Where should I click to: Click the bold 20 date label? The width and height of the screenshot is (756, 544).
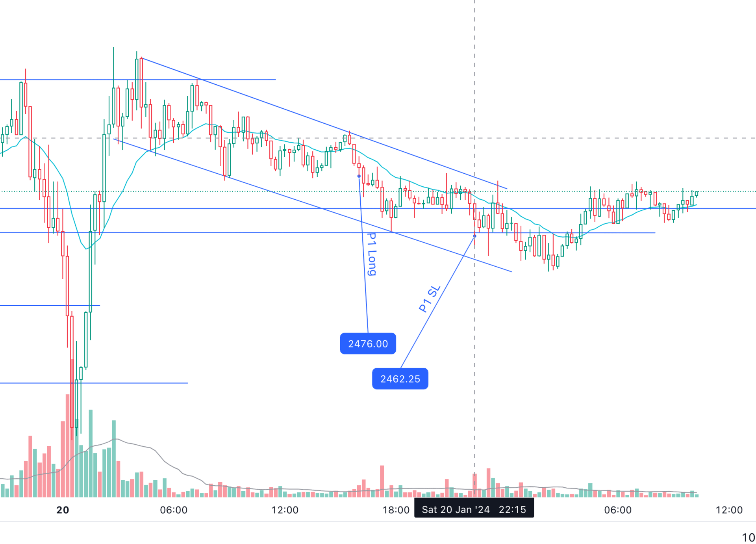(x=63, y=510)
